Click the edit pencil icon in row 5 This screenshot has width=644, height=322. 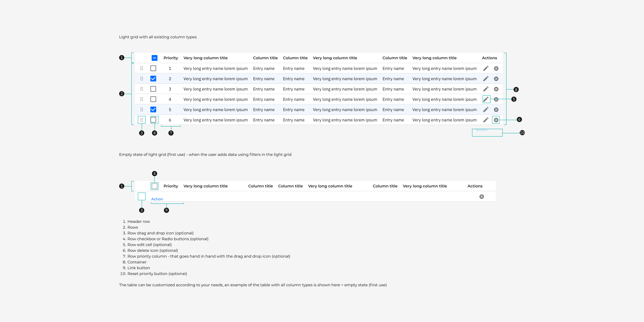pyautogui.click(x=486, y=109)
